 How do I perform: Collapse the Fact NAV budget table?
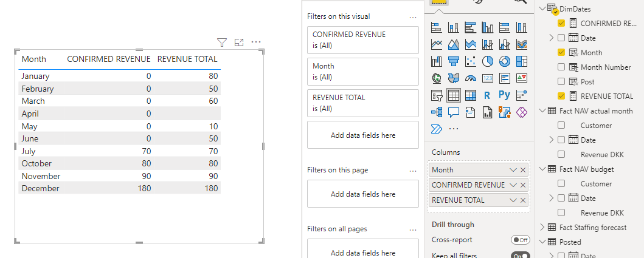(542, 169)
